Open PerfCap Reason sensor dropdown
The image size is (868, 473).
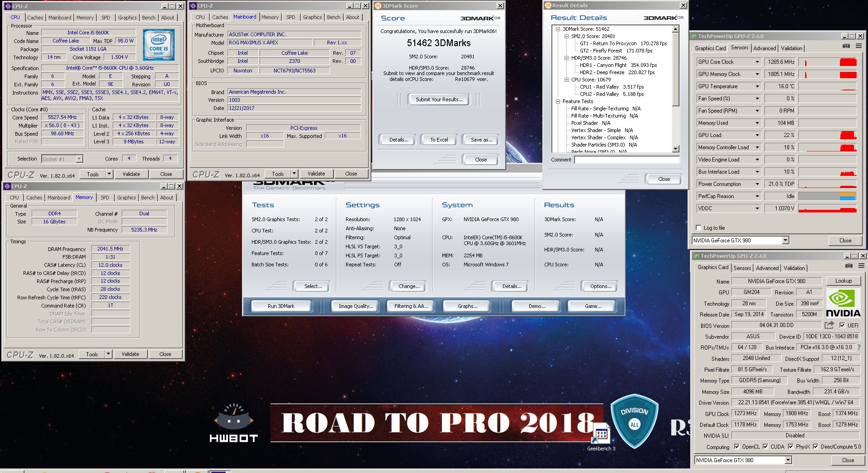click(757, 196)
